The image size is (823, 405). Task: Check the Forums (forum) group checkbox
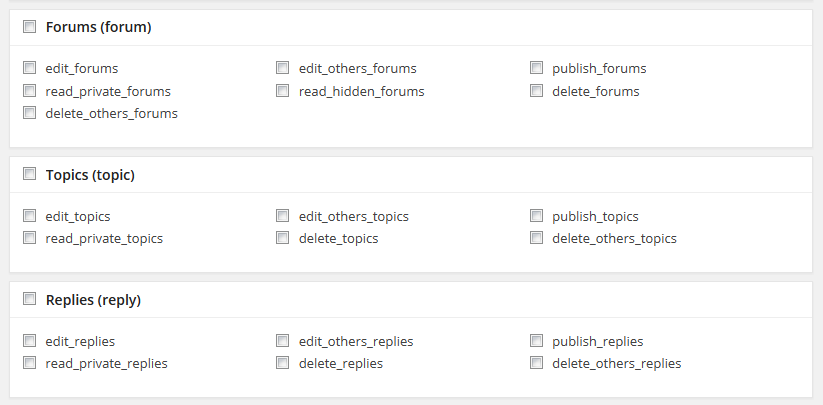[x=29, y=26]
